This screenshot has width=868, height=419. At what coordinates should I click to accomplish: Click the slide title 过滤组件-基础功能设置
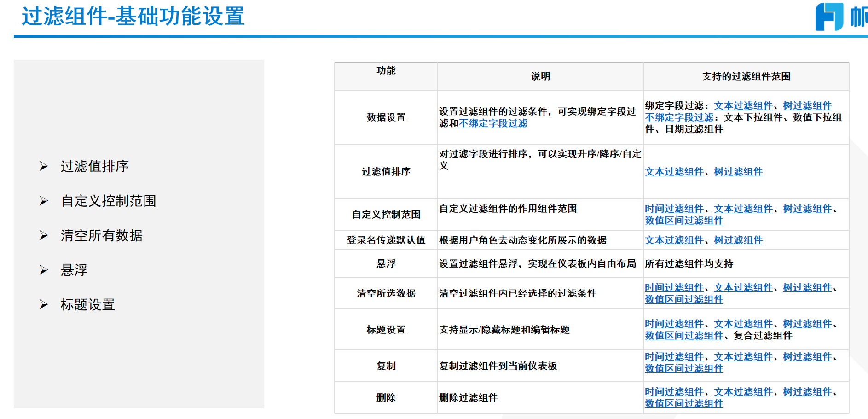pyautogui.click(x=133, y=17)
